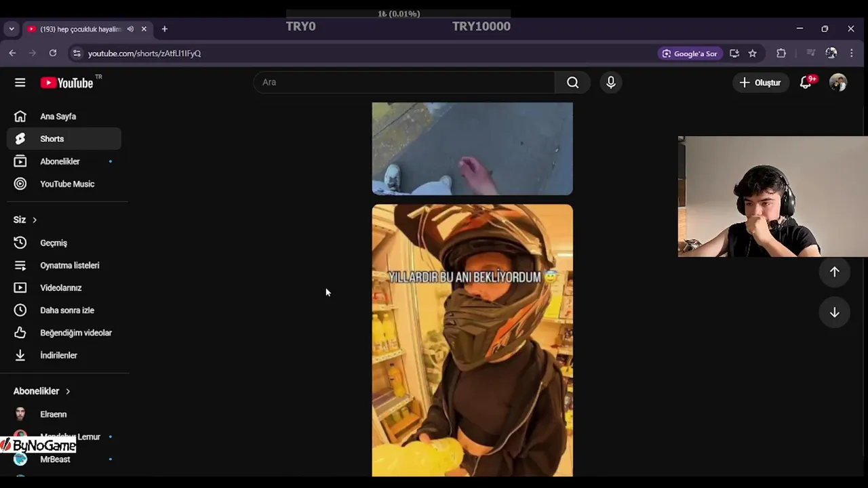The image size is (868, 488).
Task: Click the playing helmet Short video
Action: [472, 340]
